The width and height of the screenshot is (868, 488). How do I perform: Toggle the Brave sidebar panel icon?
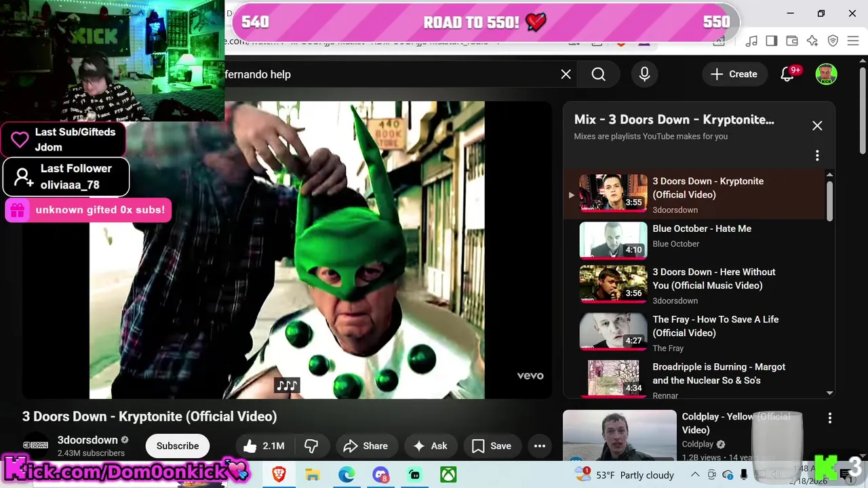(x=772, y=41)
